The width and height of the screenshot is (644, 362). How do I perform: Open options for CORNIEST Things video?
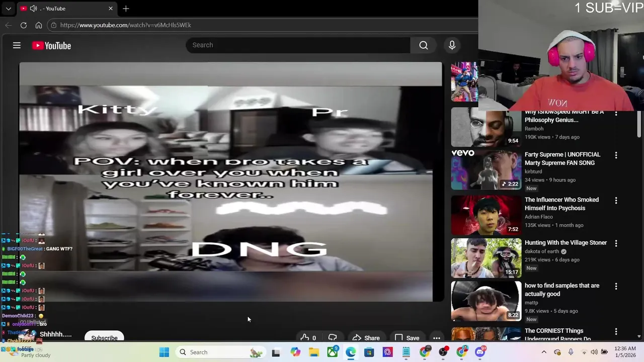(616, 332)
